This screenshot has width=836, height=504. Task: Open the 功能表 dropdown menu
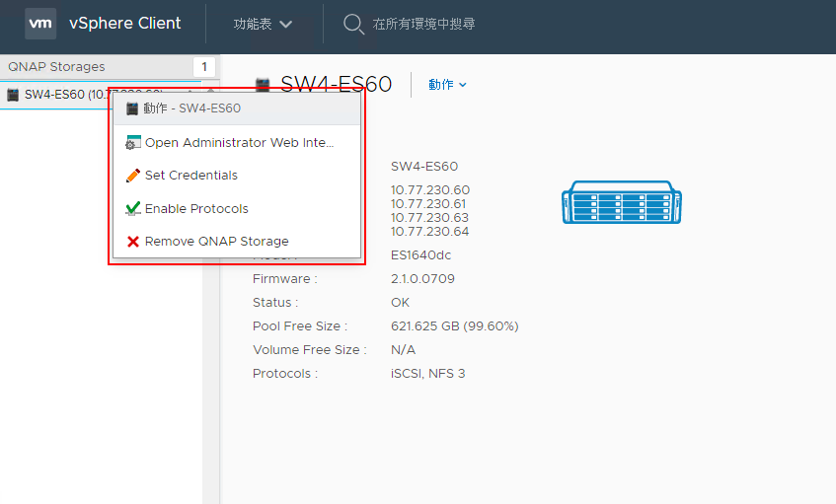(263, 24)
